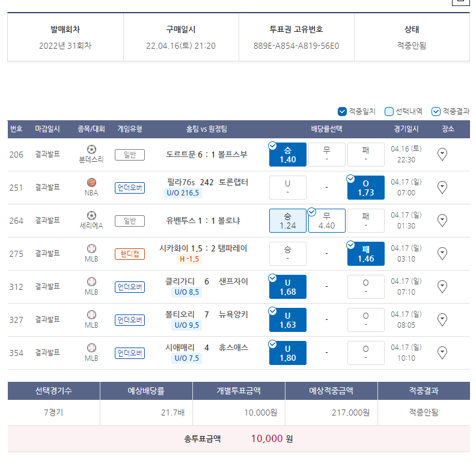The width and height of the screenshot is (476, 463).
Task: Click the 핸디캡 badge in row 275
Action: tap(130, 254)
